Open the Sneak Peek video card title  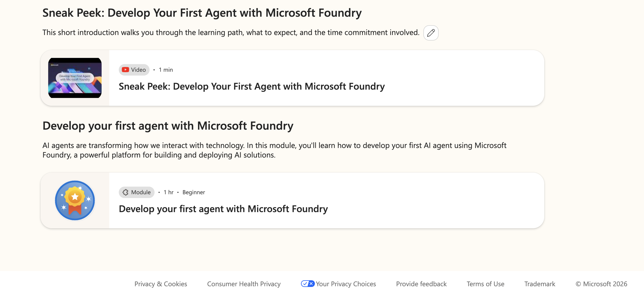[251, 87]
